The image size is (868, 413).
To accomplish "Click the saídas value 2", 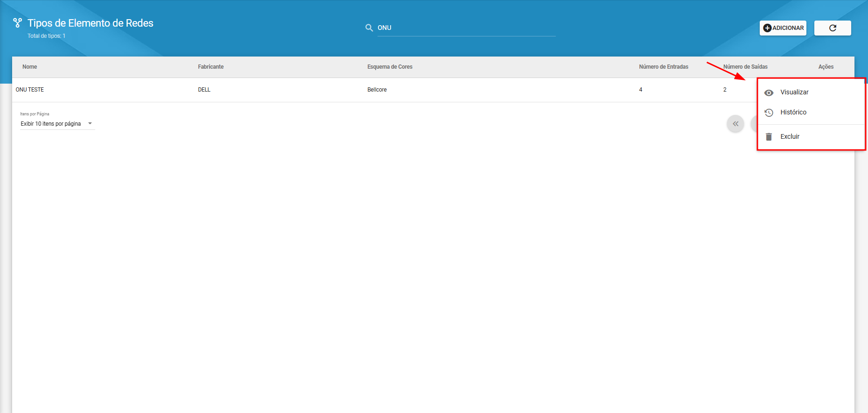I will tap(725, 90).
